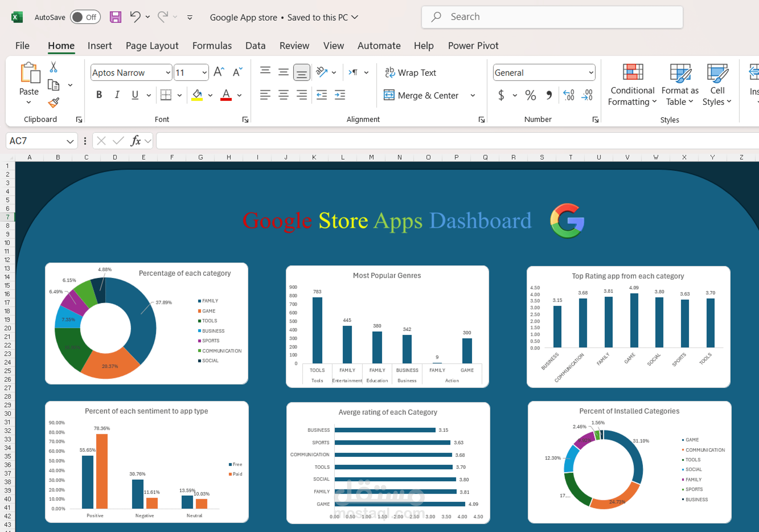The image size is (759, 532).
Task: Expand Cell Styles gallery
Action: pos(717,85)
